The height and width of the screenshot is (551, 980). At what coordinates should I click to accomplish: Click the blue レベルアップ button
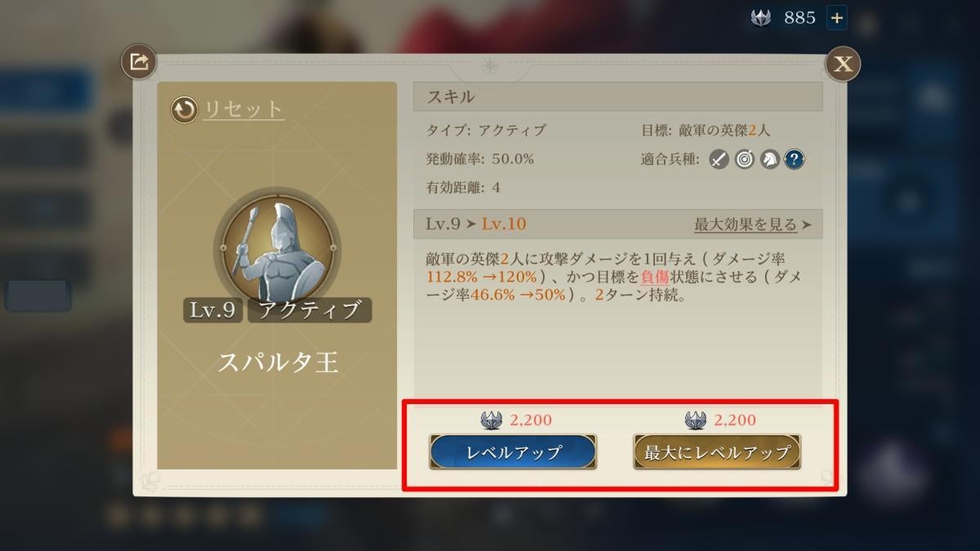513,451
